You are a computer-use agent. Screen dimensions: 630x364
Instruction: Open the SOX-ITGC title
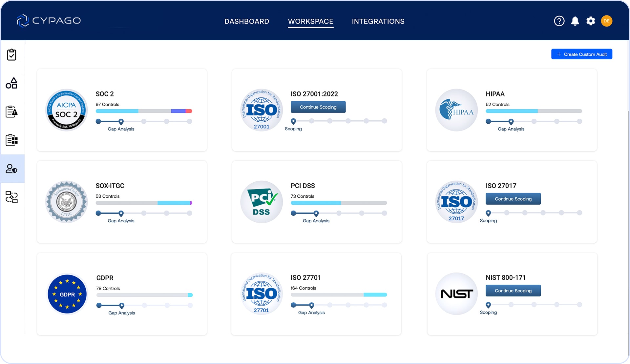pyautogui.click(x=110, y=186)
